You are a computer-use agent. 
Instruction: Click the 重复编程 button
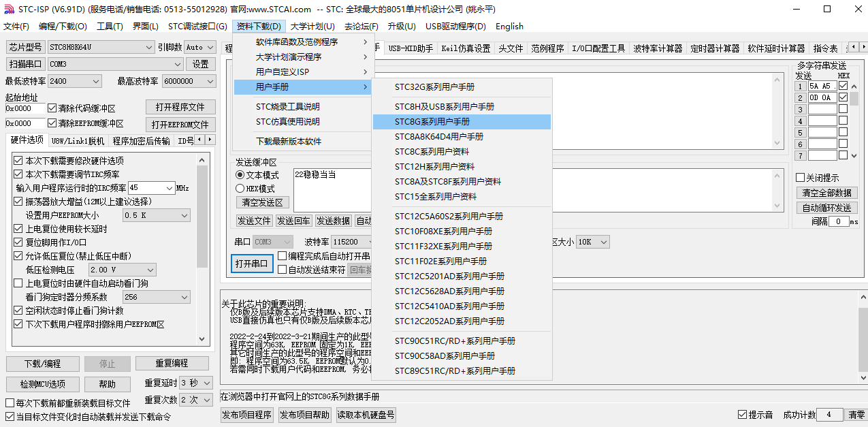pos(172,364)
